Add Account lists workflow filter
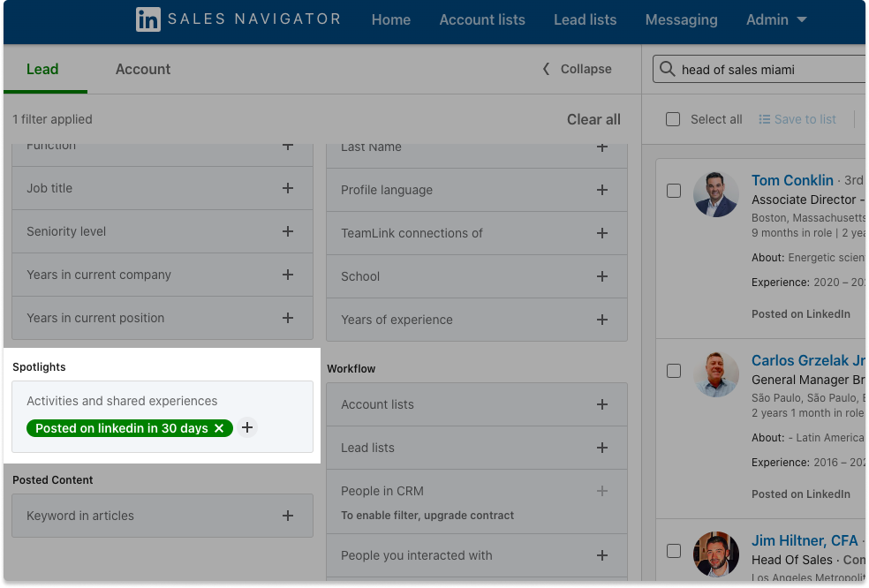Screen dimensions: 869x588 click(602, 404)
